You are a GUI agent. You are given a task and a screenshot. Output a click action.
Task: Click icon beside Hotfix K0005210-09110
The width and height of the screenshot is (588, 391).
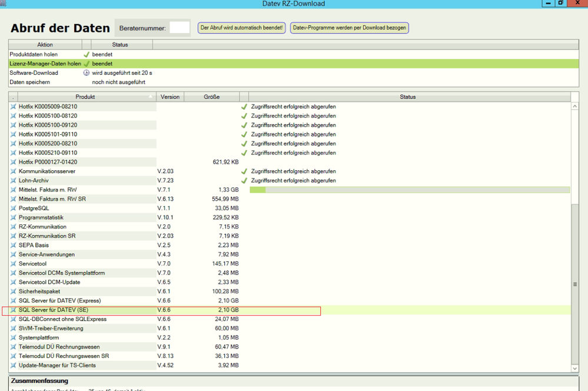coord(13,153)
